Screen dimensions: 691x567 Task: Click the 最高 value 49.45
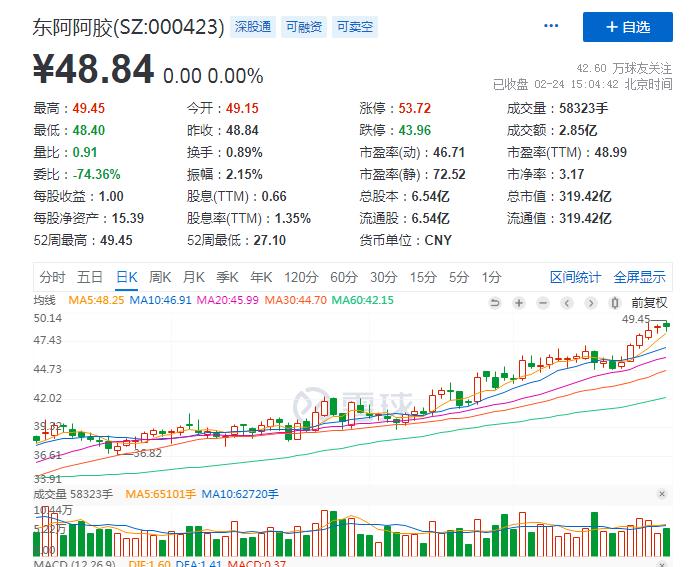point(89,108)
